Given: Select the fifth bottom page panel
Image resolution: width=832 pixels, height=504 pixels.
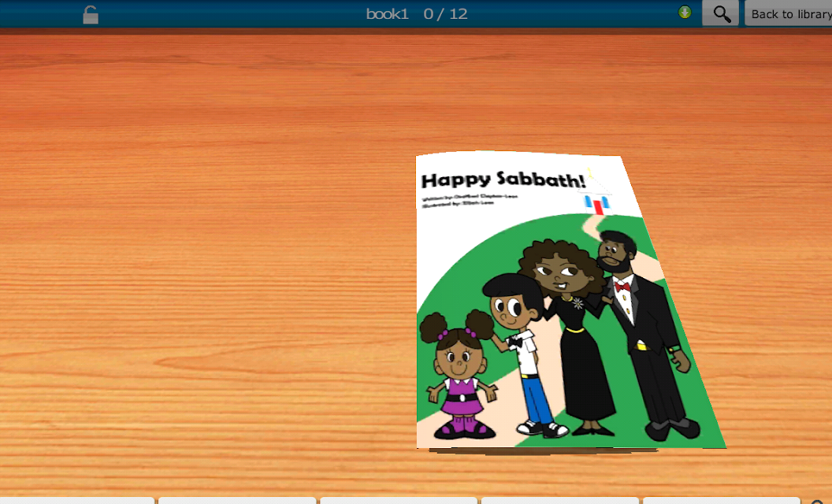Looking at the screenshot, I should pos(721,500).
